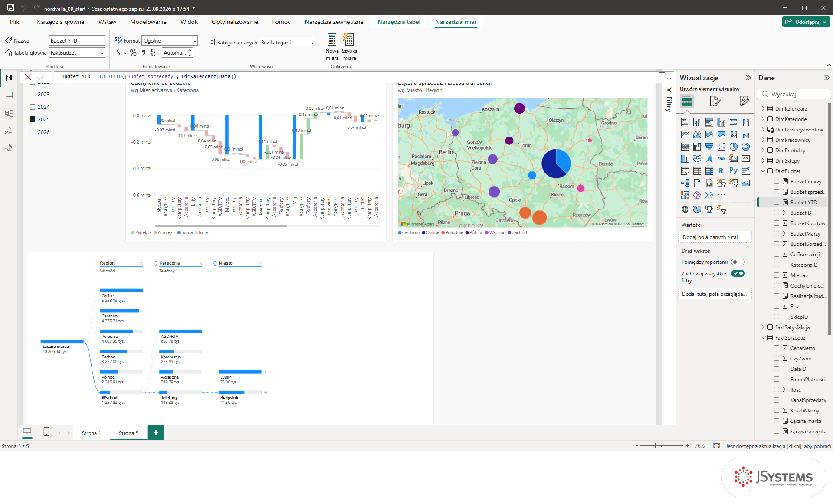Toggle Pomiędzy raportami switch
Viewport: 833px width, 504px height.
tap(738, 262)
